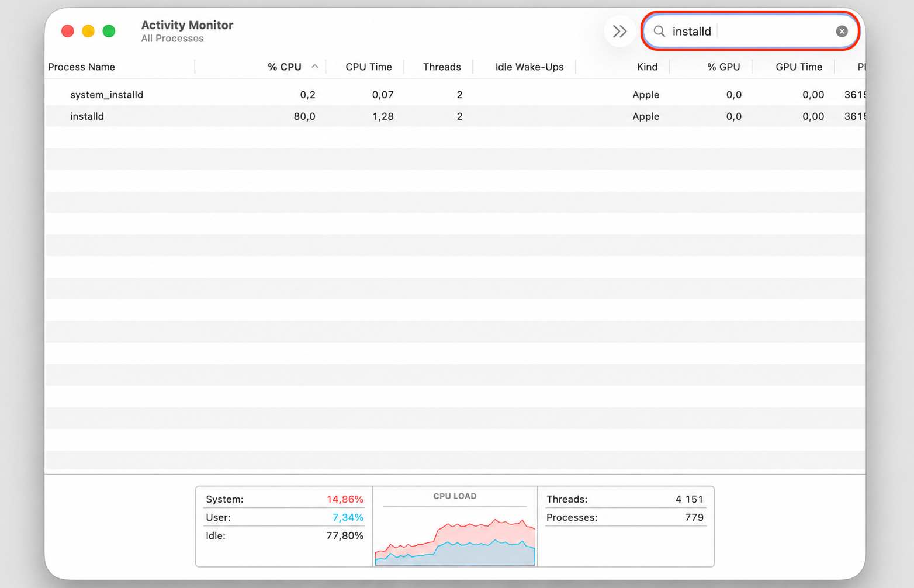Zoom the window with green button
Viewport: 914px width, 588px height.
109,31
